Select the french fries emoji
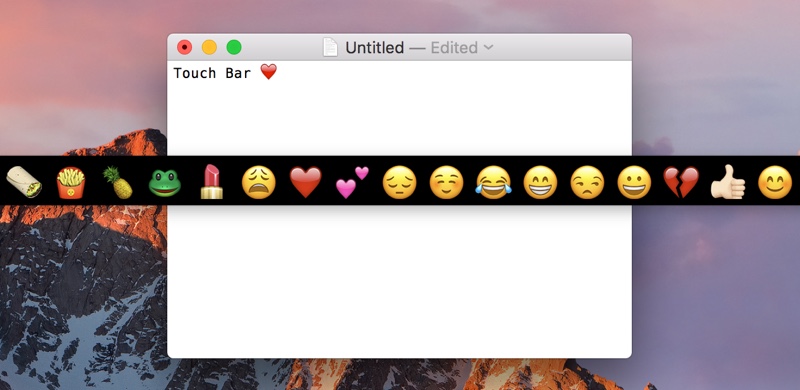The width and height of the screenshot is (800, 390). coord(71,182)
